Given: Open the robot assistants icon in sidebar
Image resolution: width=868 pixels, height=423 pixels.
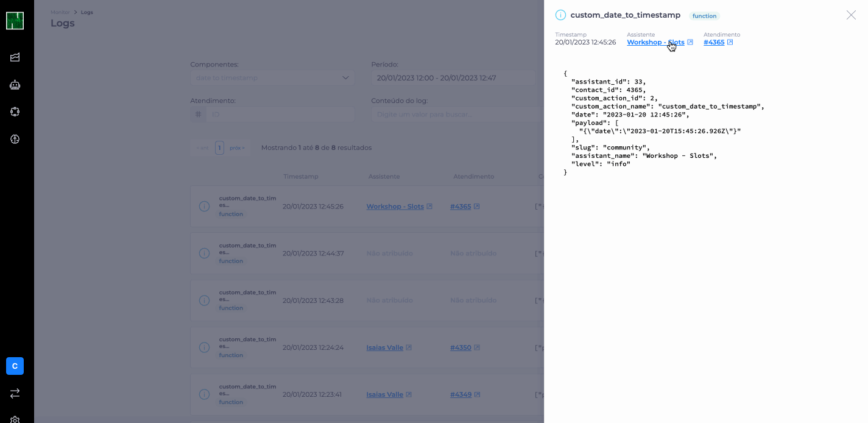Looking at the screenshot, I should (x=15, y=85).
